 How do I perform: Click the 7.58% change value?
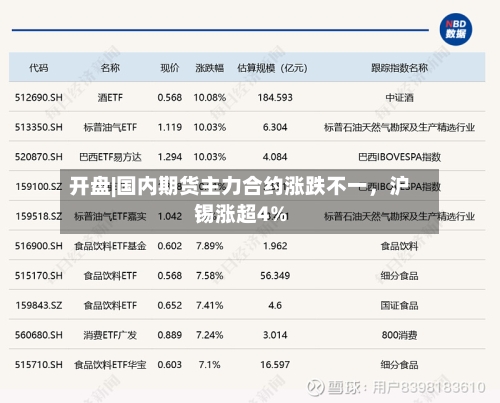pyautogui.click(x=210, y=276)
